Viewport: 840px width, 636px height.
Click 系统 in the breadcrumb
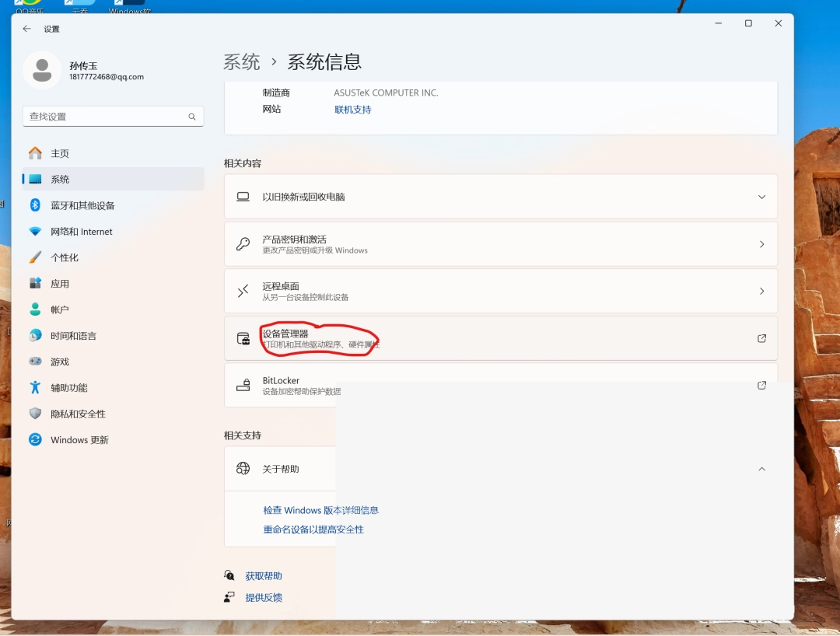click(242, 61)
